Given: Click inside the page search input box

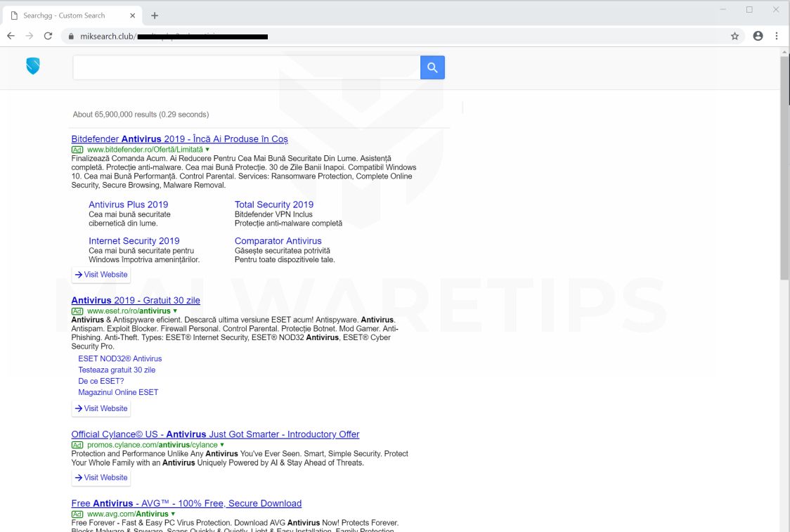Looking at the screenshot, I should point(247,67).
